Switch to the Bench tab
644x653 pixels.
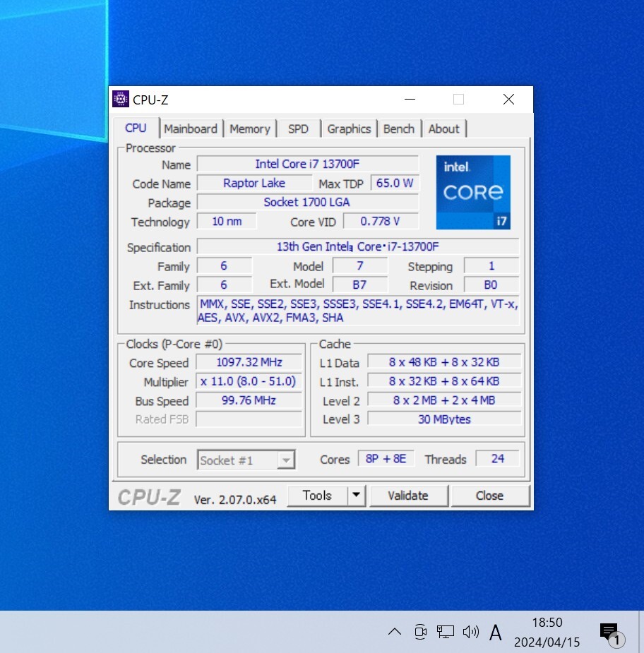399,128
